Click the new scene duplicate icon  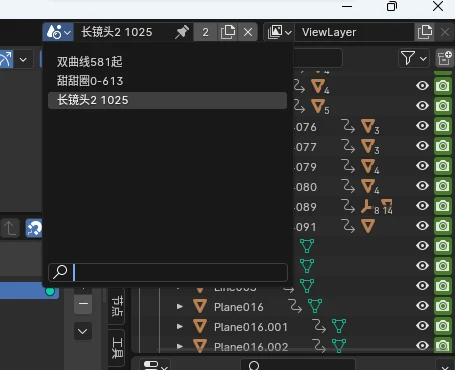coord(228,32)
